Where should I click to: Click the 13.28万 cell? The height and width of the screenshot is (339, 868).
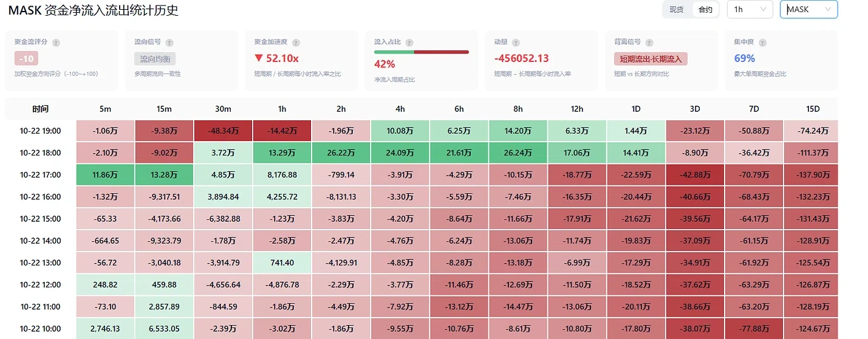pyautogui.click(x=165, y=174)
